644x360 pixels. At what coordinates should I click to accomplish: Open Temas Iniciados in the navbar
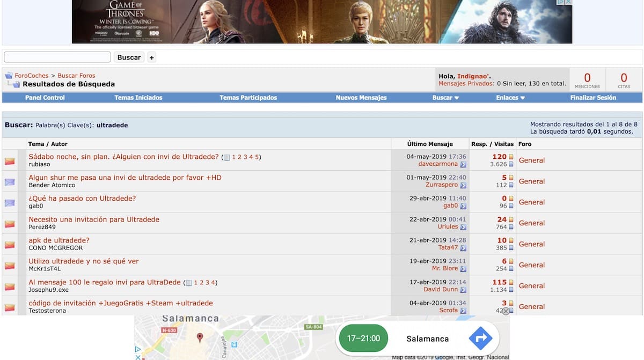[x=138, y=98]
